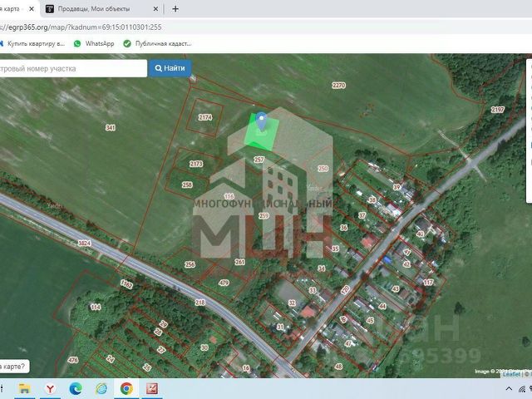Select parcel labeled 2270

pyautogui.click(x=338, y=85)
